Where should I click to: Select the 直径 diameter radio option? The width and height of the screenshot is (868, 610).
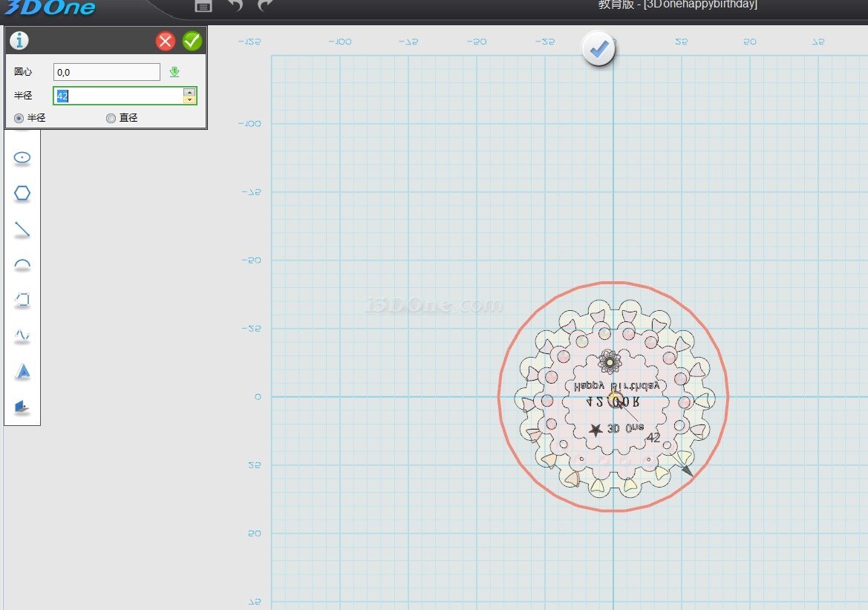[111, 118]
